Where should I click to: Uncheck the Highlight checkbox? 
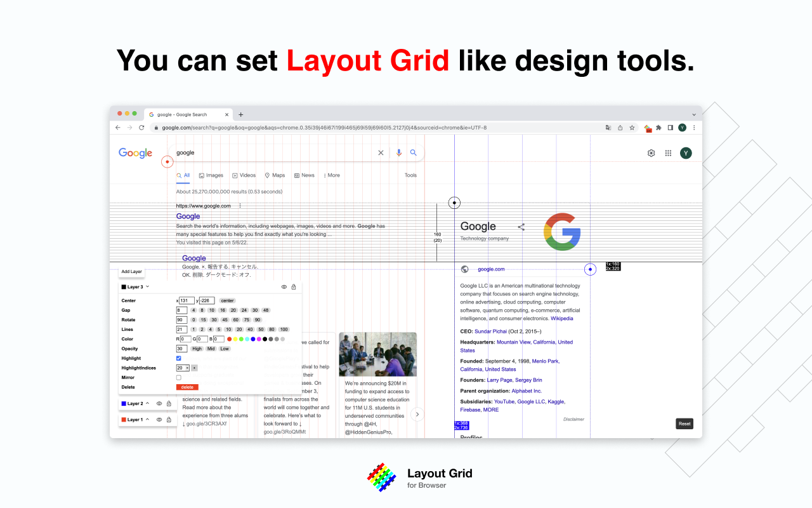tap(178, 358)
